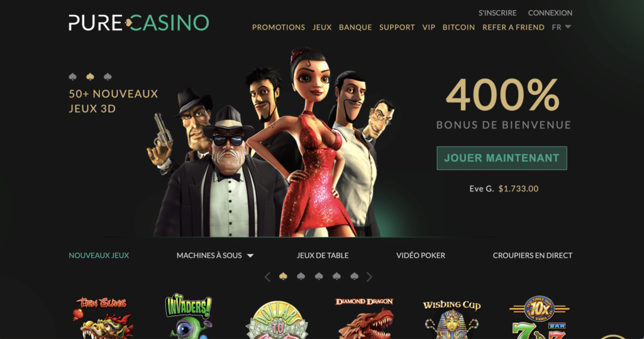
Task: Click the Dollars to Donuts game thumbnail
Action: pyautogui.click(x=277, y=320)
